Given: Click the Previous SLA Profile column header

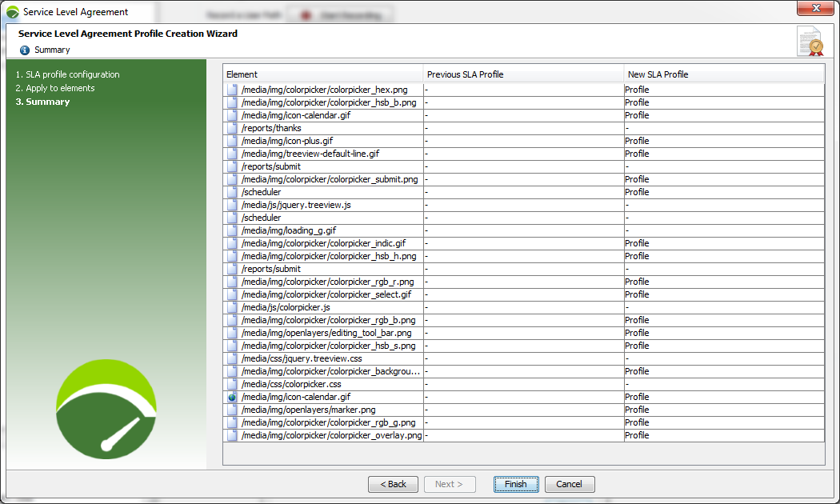Looking at the screenshot, I should tap(524, 74).
